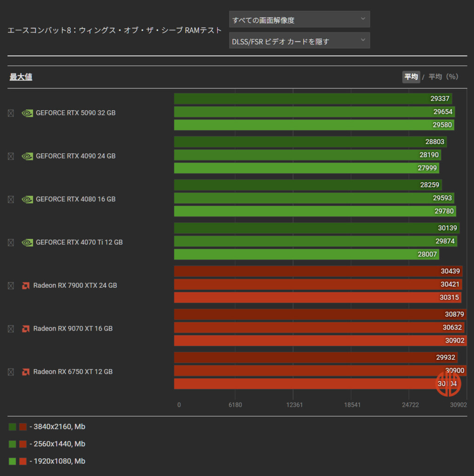This screenshot has height=476, width=474.
Task: Click the red 2560x1440 legend swatch
Action: [23, 444]
